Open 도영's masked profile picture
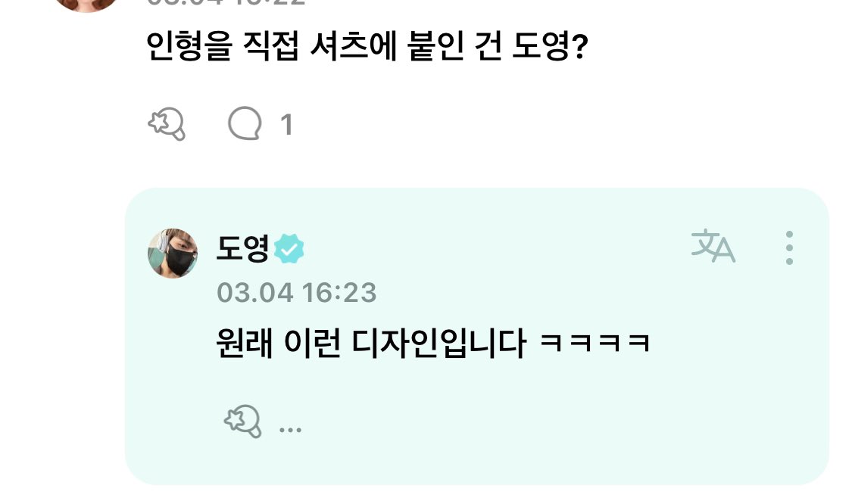852x504 pixels. (173, 253)
